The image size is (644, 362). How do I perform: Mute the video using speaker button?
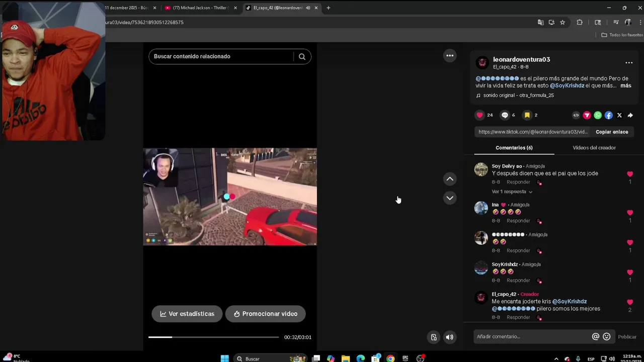(450, 337)
